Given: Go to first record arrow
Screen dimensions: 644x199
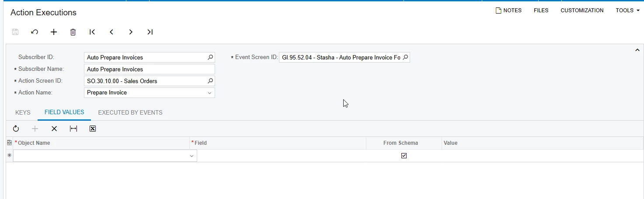Looking at the screenshot, I should tap(92, 32).
